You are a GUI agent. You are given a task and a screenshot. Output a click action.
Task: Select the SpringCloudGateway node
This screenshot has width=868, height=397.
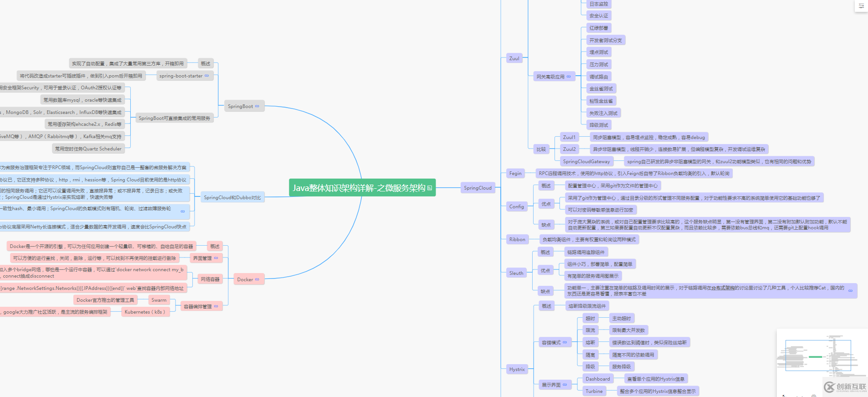pyautogui.click(x=586, y=161)
